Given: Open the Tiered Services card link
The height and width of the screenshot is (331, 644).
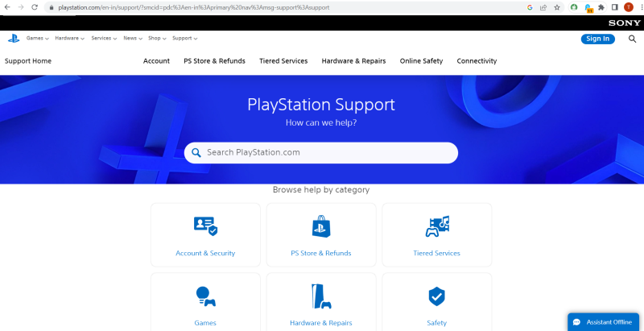Looking at the screenshot, I should [436, 254].
